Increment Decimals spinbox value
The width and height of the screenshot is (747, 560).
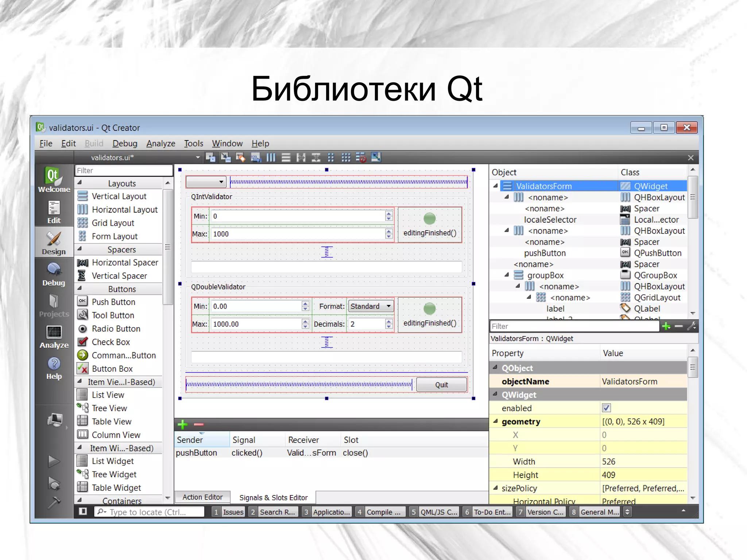388,321
